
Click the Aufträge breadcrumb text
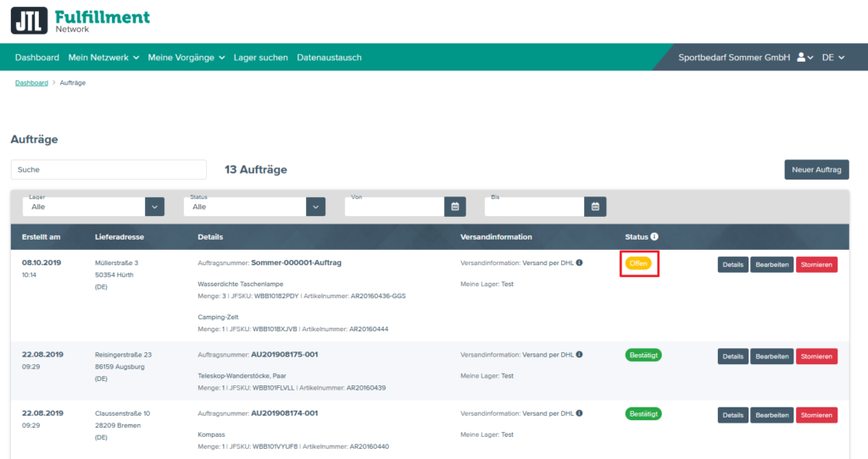(x=73, y=83)
